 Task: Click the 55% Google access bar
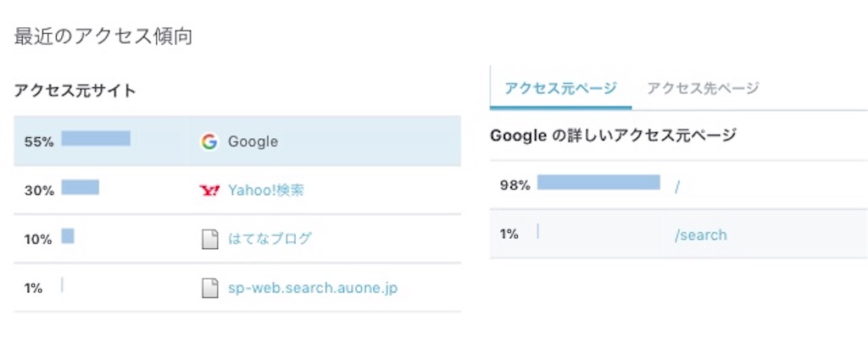point(96,138)
